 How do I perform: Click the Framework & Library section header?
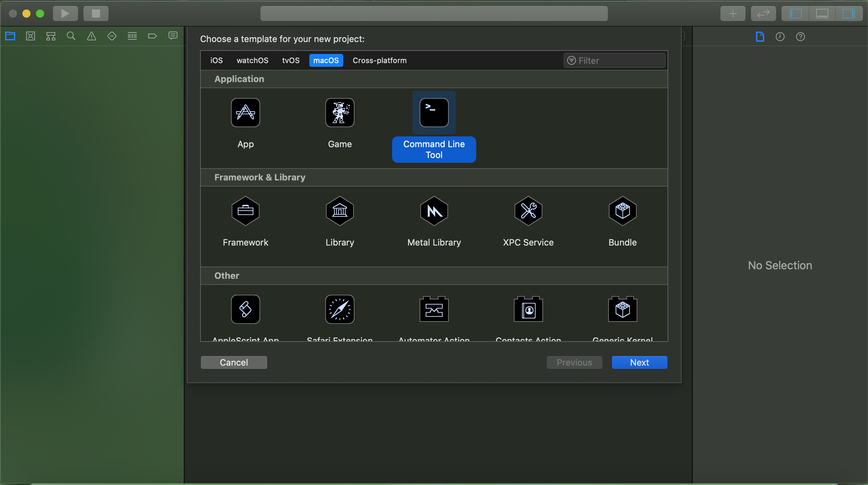click(x=434, y=177)
